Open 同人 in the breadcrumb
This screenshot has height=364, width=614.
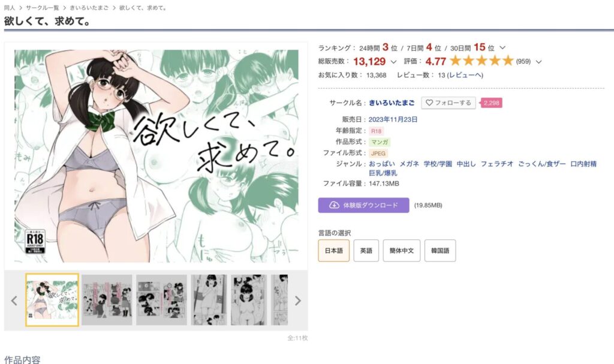click(10, 8)
